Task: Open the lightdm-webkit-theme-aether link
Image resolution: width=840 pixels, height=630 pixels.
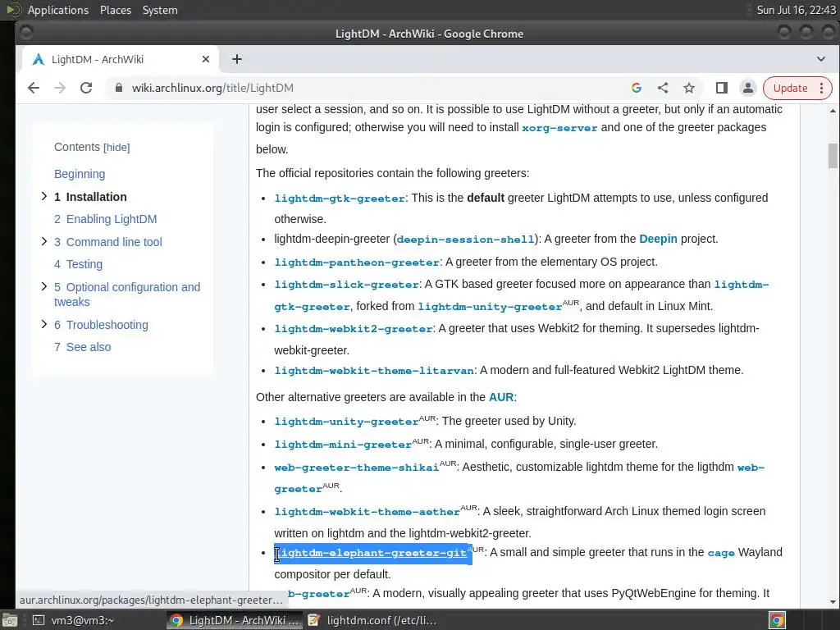Action: [367, 512]
